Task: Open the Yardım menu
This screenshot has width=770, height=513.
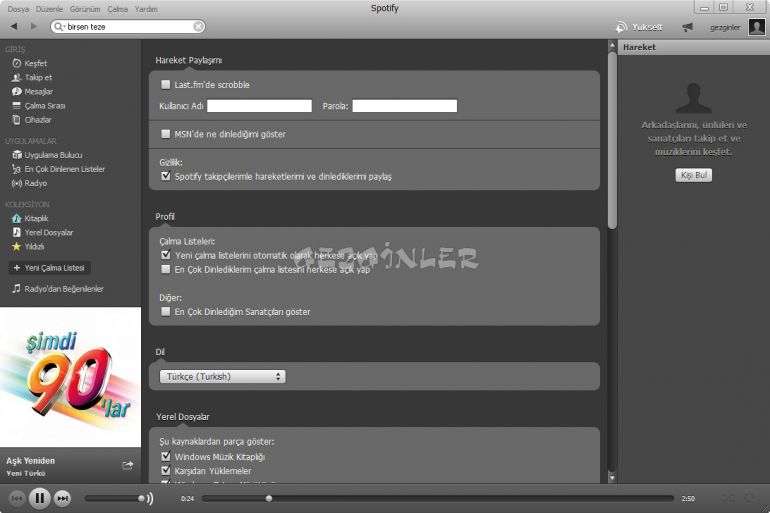Action: coord(146,9)
